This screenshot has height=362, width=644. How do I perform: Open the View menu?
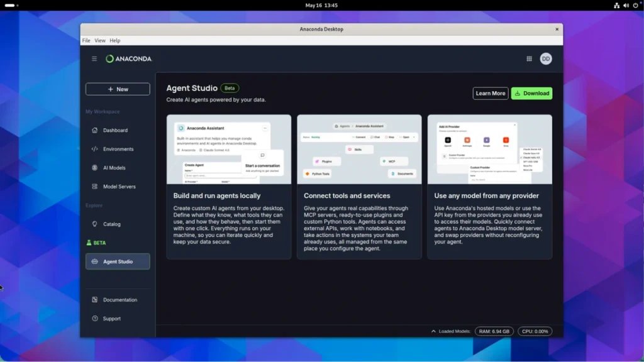point(100,41)
